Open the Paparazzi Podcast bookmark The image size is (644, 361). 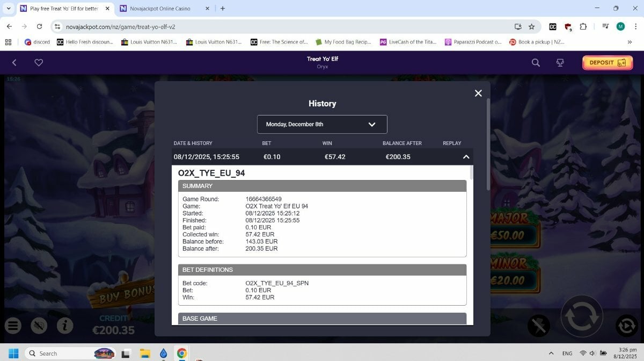point(473,42)
